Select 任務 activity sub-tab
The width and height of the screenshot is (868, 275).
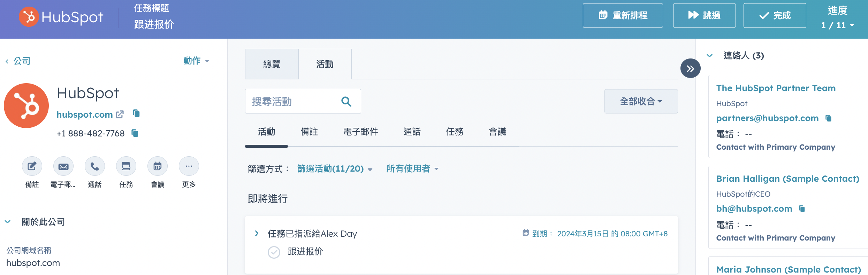pos(455,132)
